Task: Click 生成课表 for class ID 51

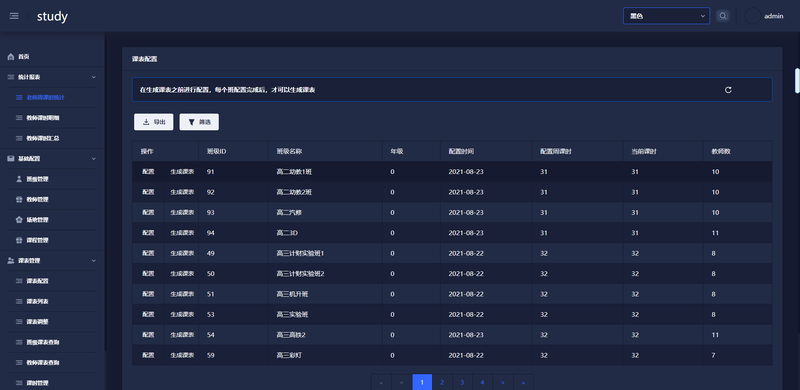Action: click(x=182, y=295)
